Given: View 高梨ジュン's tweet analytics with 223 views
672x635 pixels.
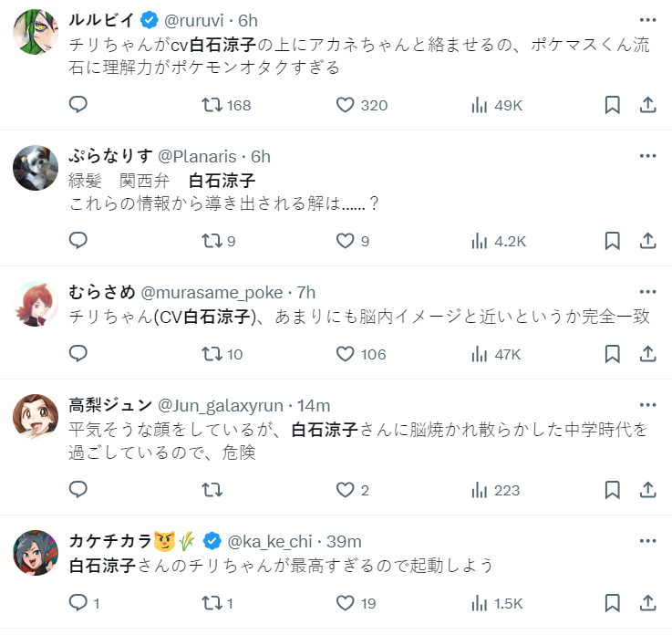Looking at the screenshot, I should (x=480, y=490).
